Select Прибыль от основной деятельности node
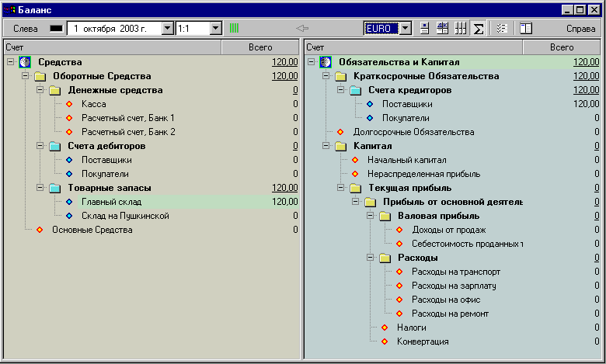 click(x=453, y=202)
